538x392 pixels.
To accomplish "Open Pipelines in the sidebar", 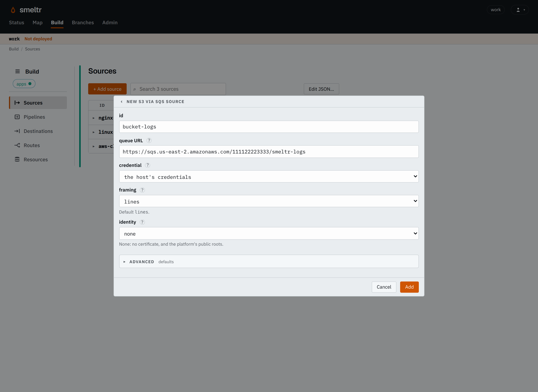I will tap(38, 117).
